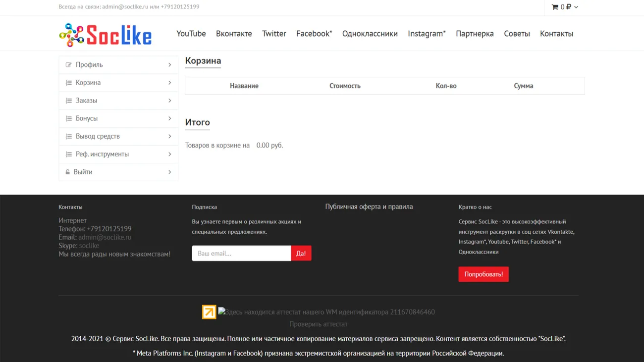Viewport: 644px width, 362px height.
Task: Click the edit icon beside Профиль
Action: [x=68, y=65]
